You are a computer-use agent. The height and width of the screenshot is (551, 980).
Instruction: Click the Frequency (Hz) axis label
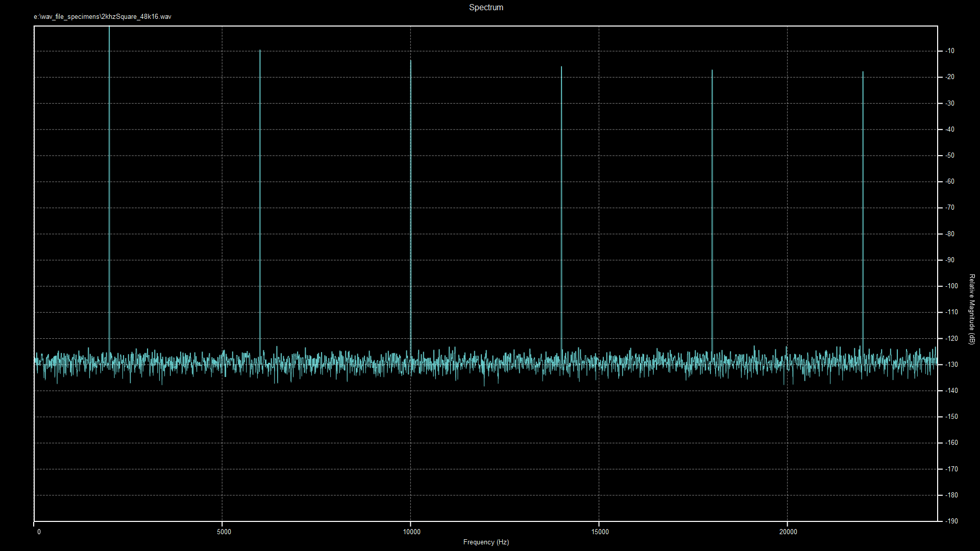tap(486, 542)
